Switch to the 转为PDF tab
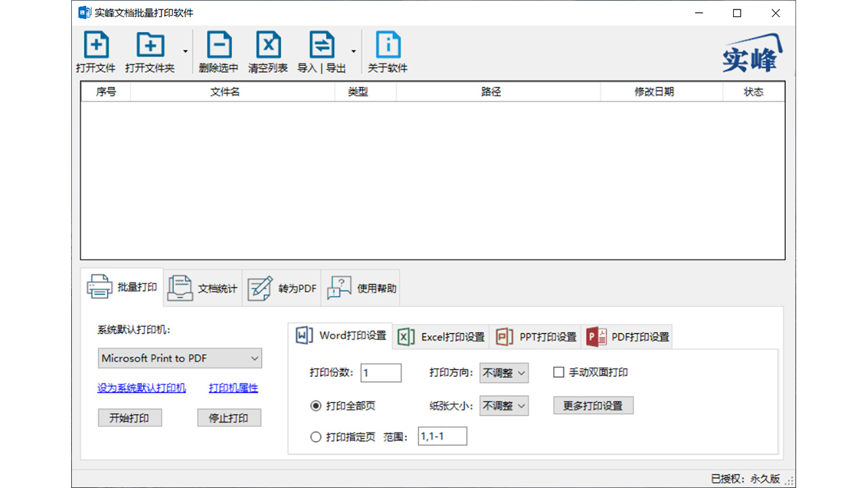Screen dimensions: 868x488 tap(282, 287)
